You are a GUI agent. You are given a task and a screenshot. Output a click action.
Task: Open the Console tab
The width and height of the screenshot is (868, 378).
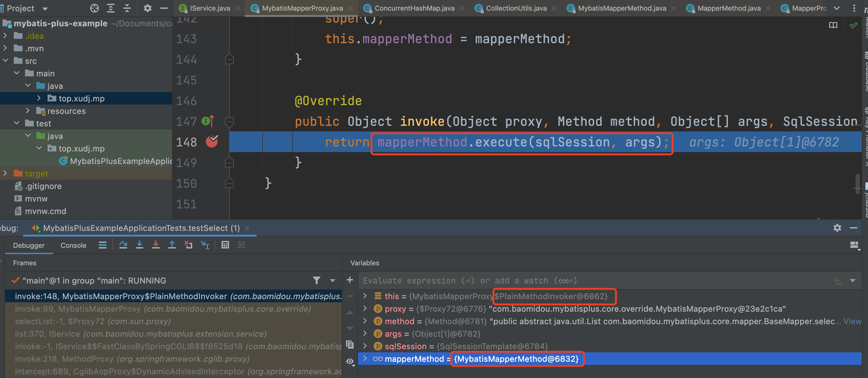coord(74,246)
